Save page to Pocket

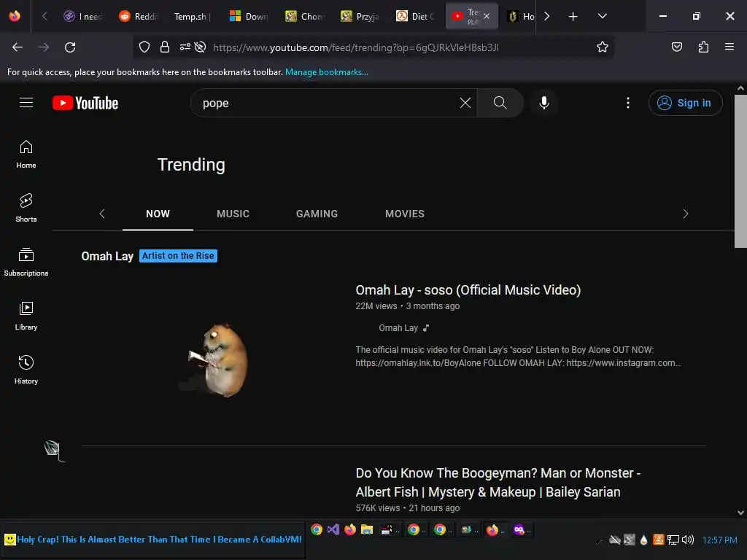[676, 47]
